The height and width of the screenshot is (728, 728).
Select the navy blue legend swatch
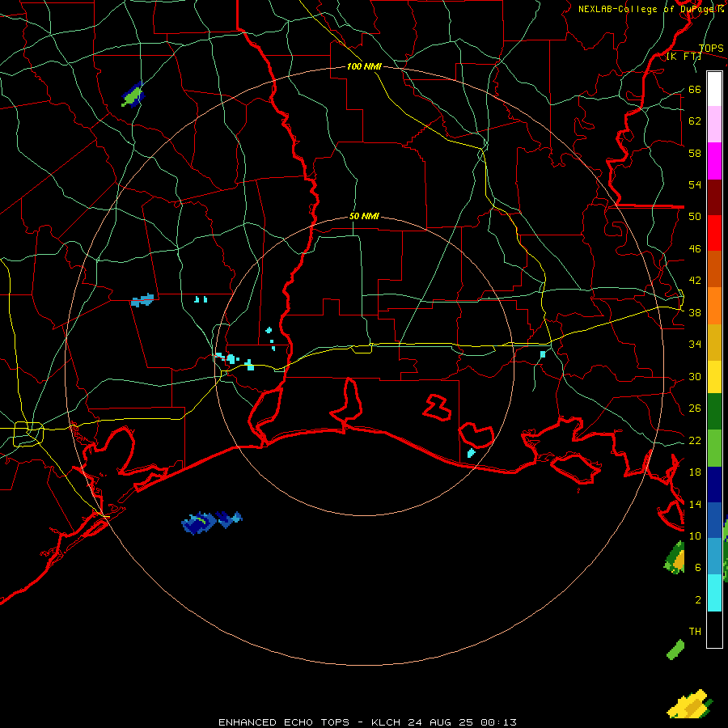coord(714,485)
